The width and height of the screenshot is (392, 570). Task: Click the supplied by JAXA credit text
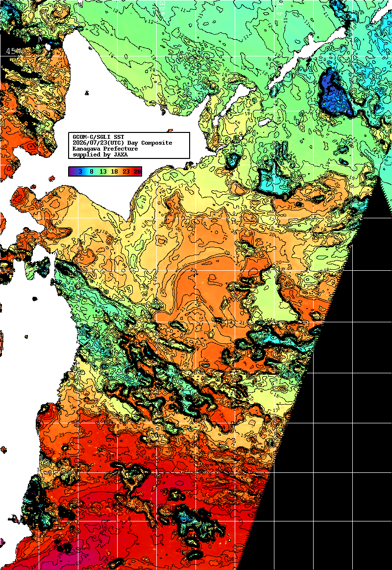(x=100, y=155)
